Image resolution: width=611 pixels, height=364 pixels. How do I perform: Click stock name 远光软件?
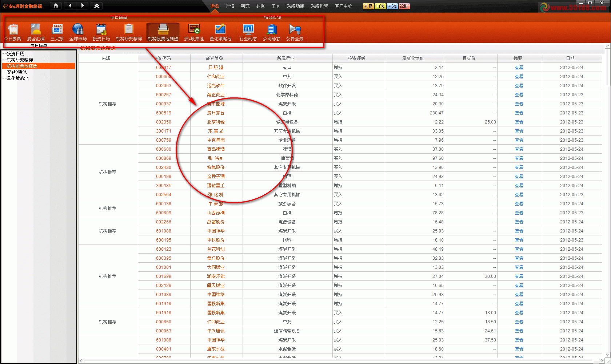(216, 86)
